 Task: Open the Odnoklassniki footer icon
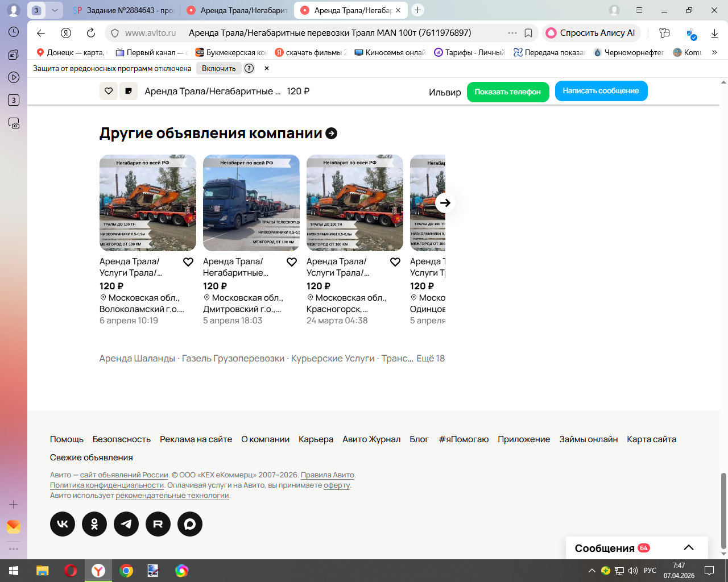[94, 524]
